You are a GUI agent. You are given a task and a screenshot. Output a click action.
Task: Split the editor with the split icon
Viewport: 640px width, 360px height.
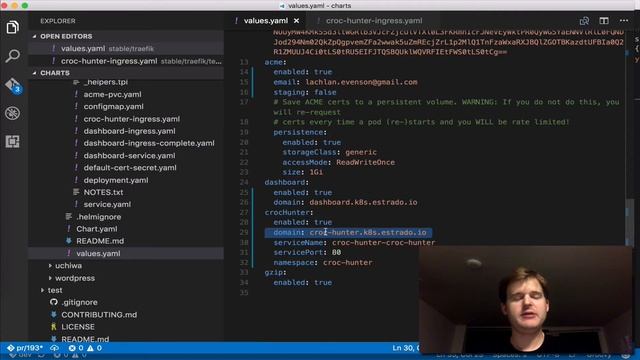click(x=604, y=21)
